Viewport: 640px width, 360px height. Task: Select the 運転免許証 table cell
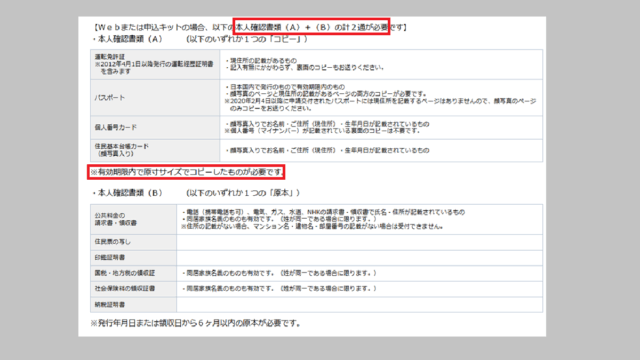pyautogui.click(x=155, y=64)
